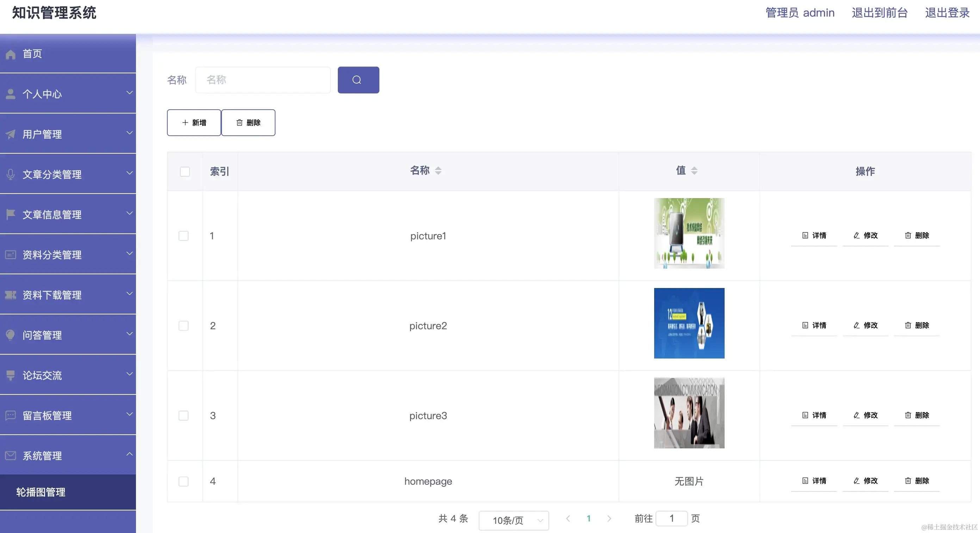Click the 新增 add button

click(194, 122)
